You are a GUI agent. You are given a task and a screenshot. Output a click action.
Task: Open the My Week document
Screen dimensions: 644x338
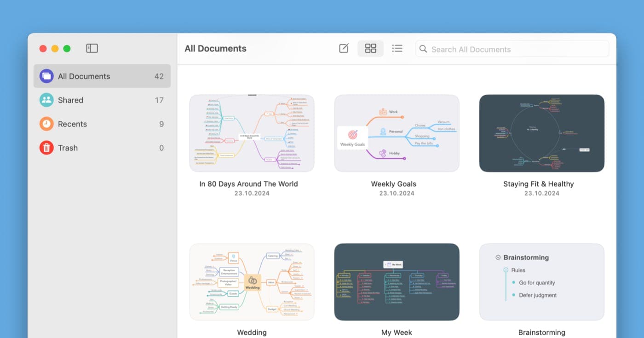[397, 281]
